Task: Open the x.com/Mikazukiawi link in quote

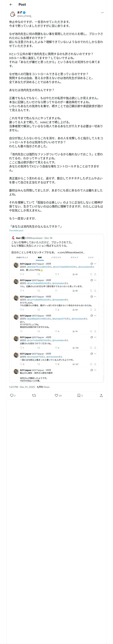Action: (71, 252)
